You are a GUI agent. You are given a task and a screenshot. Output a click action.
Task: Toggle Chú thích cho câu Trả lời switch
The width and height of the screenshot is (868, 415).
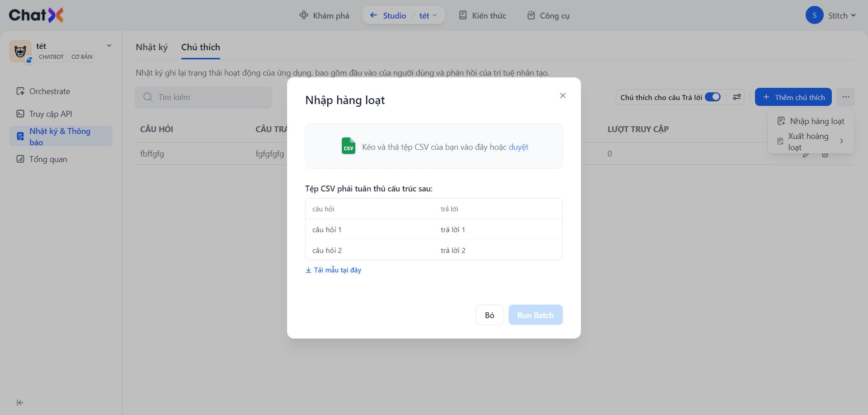tap(713, 97)
